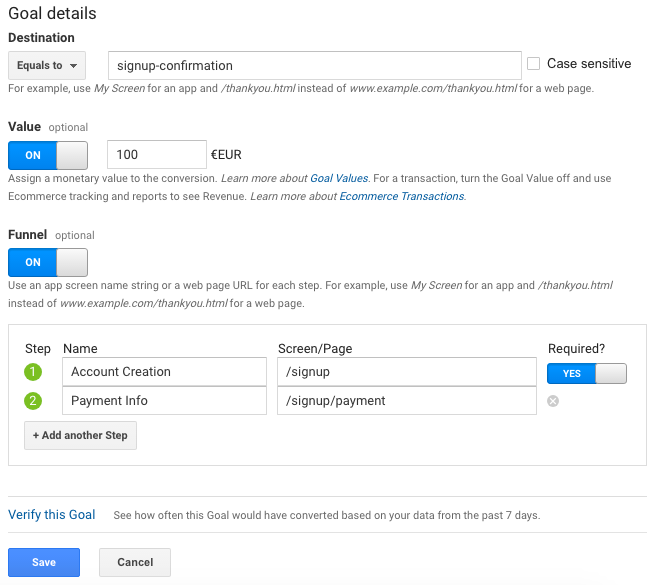Click the /signup/payment screen/page field
Image resolution: width=663 pixels, height=585 pixels.
[x=406, y=401]
